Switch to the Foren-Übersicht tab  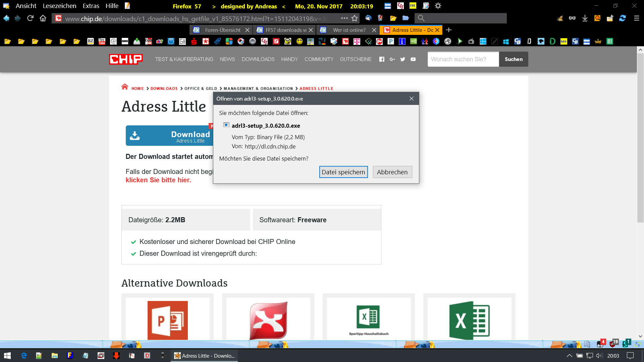pyautogui.click(x=222, y=30)
